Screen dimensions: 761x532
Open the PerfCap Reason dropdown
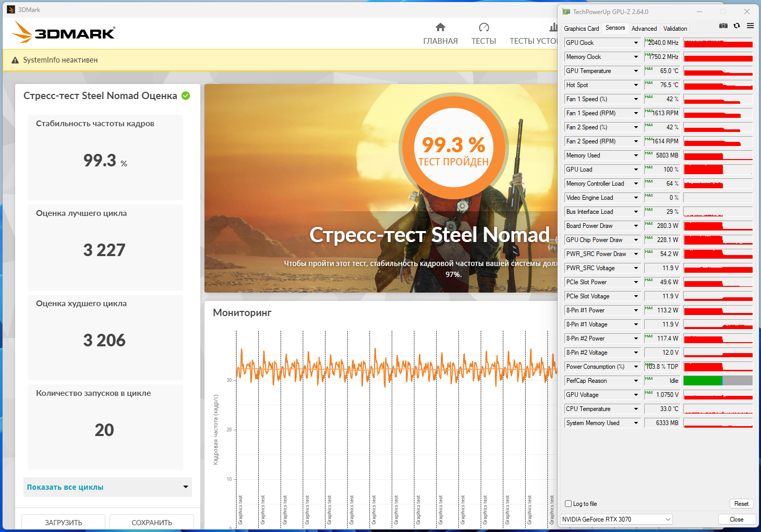(636, 381)
